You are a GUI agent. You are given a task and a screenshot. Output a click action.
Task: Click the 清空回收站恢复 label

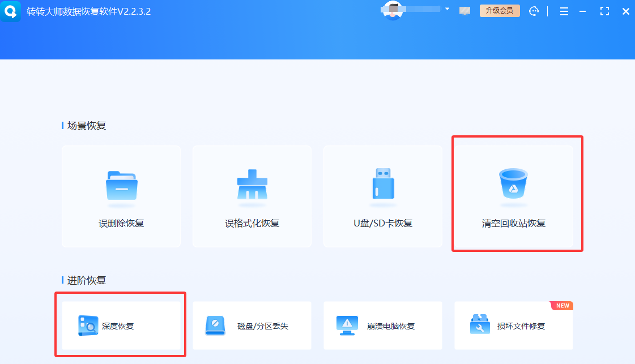pyautogui.click(x=514, y=223)
